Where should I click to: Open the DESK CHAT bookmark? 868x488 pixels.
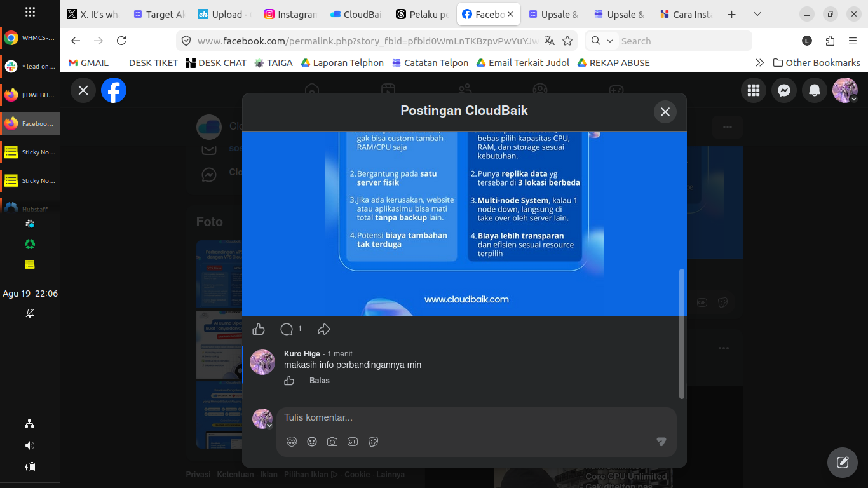(216, 63)
